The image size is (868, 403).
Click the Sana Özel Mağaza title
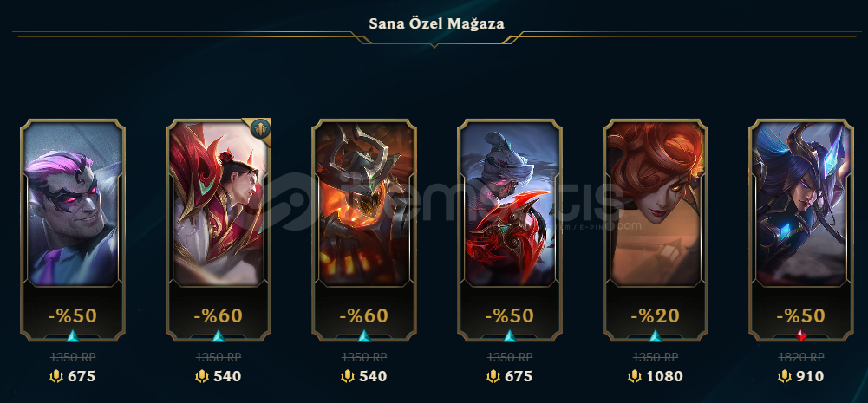(x=437, y=23)
